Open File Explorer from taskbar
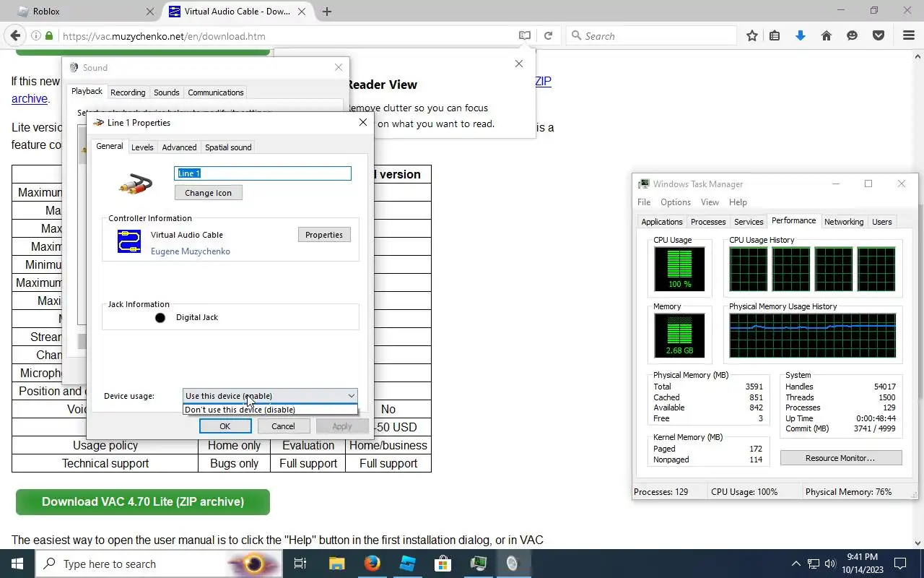The width and height of the screenshot is (924, 578). (337, 564)
